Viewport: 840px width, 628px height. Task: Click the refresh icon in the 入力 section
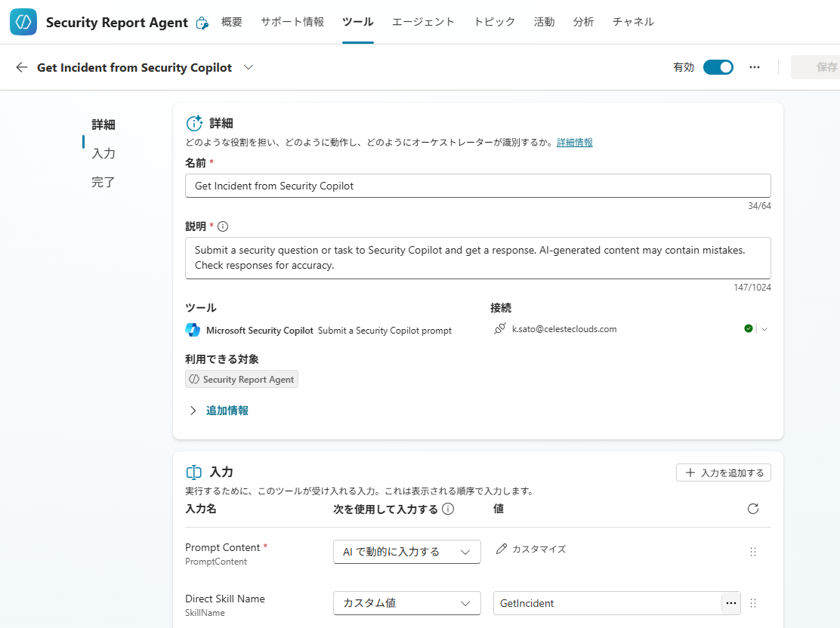click(752, 509)
